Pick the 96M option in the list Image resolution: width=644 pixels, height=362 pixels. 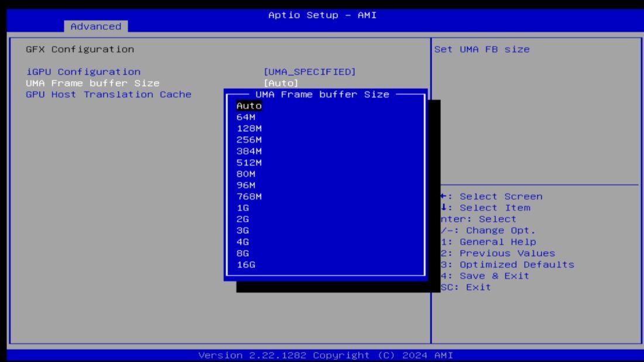pos(246,185)
